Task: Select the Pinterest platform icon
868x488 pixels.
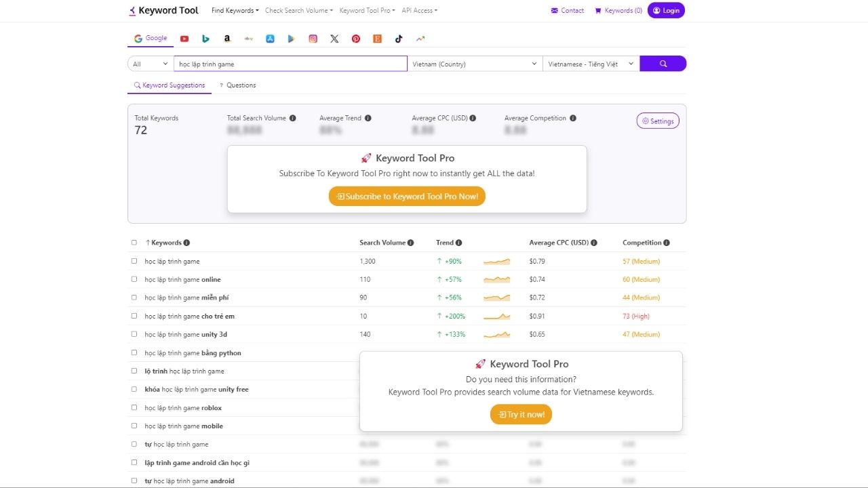Action: [x=356, y=39]
